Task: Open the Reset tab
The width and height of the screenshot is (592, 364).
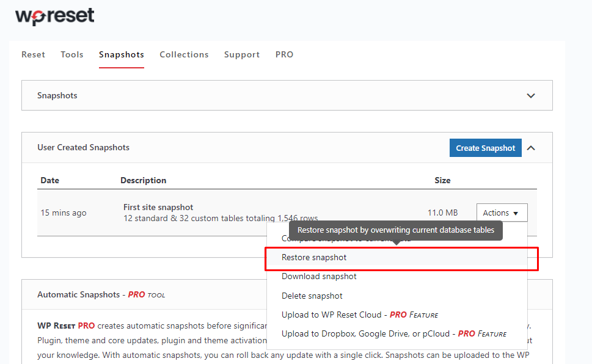Action: pos(33,54)
